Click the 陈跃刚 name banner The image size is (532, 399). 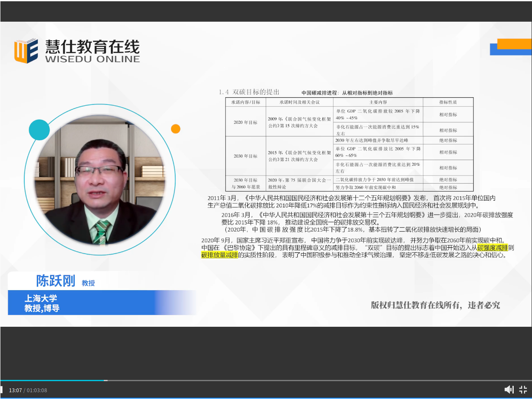[x=56, y=281]
